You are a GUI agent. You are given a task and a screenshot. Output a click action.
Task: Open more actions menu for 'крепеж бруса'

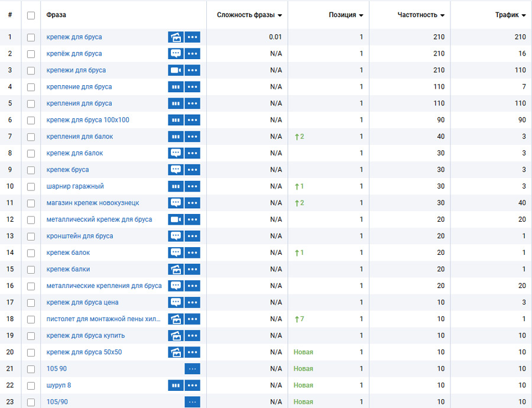tap(192, 170)
